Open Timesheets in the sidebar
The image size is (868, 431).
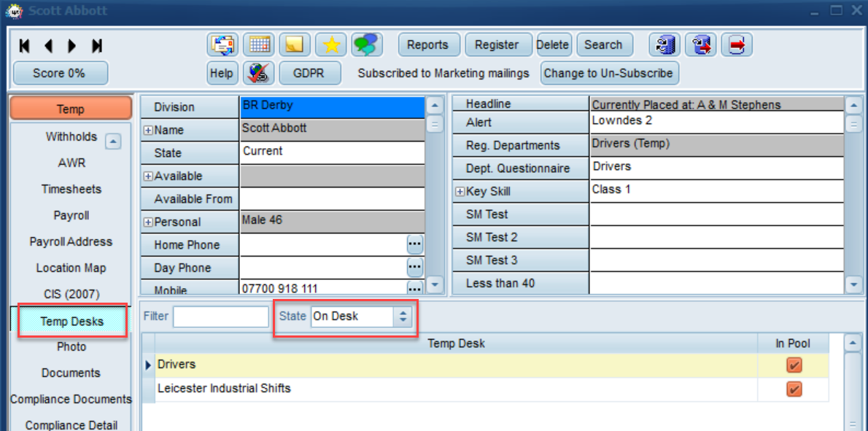tap(71, 189)
